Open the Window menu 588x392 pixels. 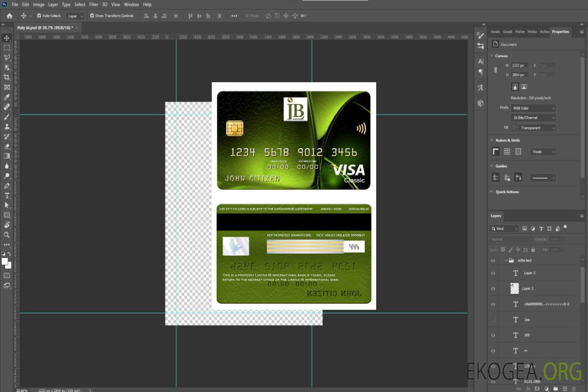[x=131, y=4]
